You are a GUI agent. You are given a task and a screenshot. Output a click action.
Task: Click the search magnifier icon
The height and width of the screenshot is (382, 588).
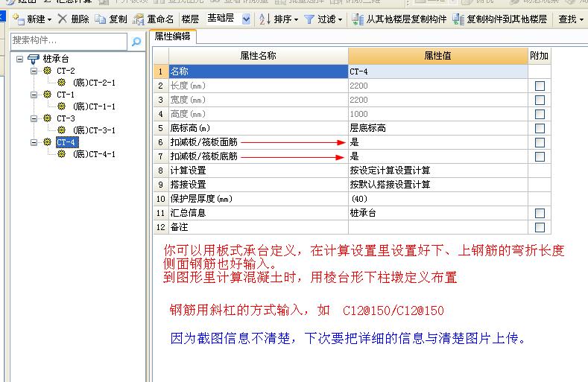coord(136,41)
